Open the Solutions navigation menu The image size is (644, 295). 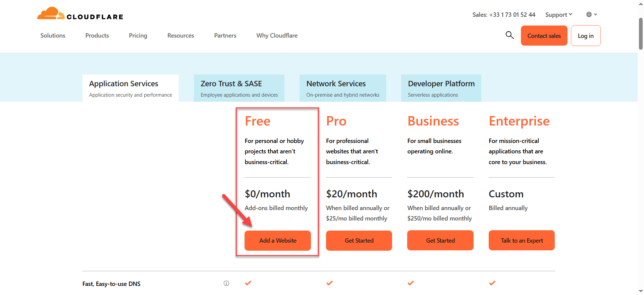[x=53, y=36]
